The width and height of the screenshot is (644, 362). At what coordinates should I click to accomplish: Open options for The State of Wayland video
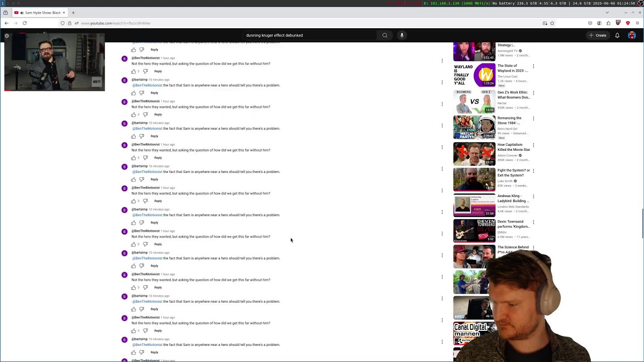(x=533, y=66)
